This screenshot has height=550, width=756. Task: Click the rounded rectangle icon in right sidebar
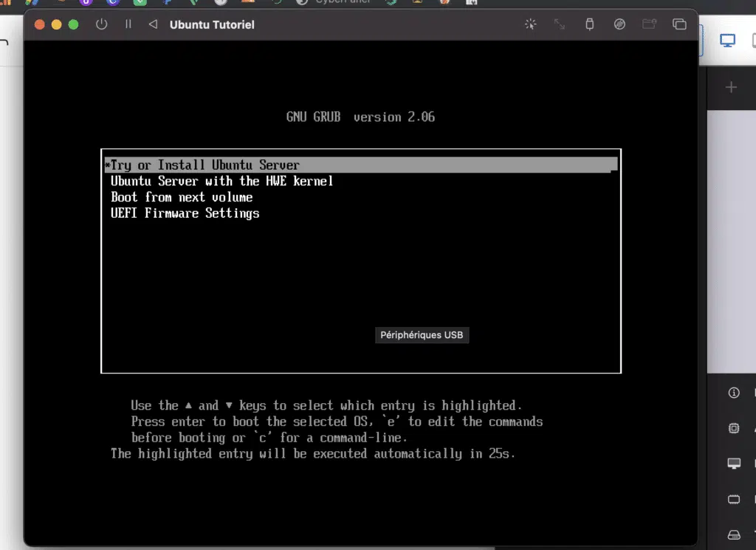click(x=734, y=499)
